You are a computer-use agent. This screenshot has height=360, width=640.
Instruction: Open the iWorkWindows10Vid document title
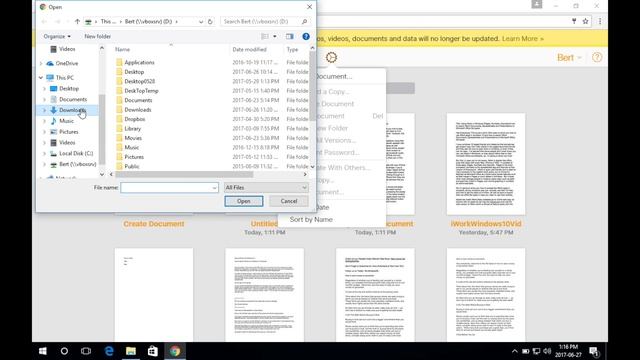click(x=486, y=224)
